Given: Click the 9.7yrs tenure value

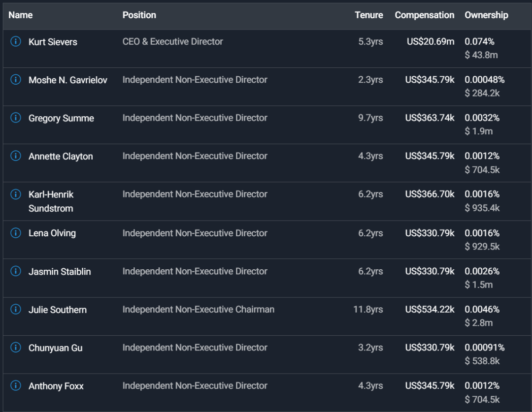Looking at the screenshot, I should [370, 118].
